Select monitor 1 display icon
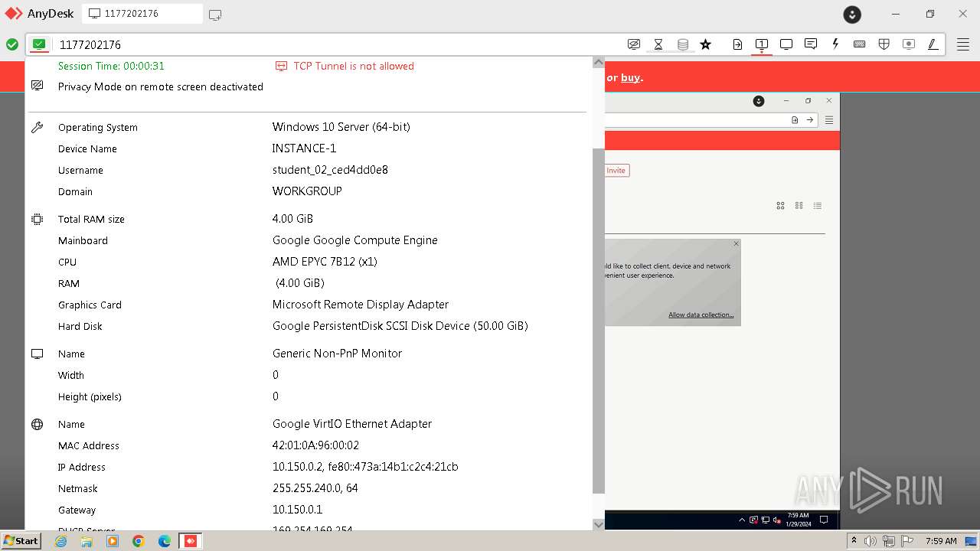 [x=762, y=44]
